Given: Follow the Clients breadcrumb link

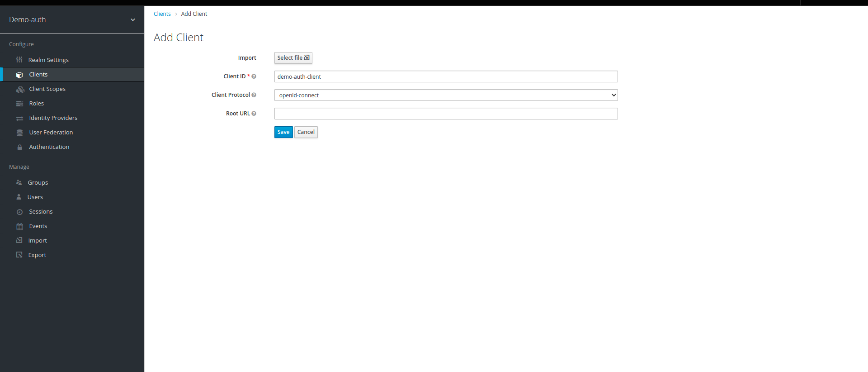Looking at the screenshot, I should pos(162,14).
